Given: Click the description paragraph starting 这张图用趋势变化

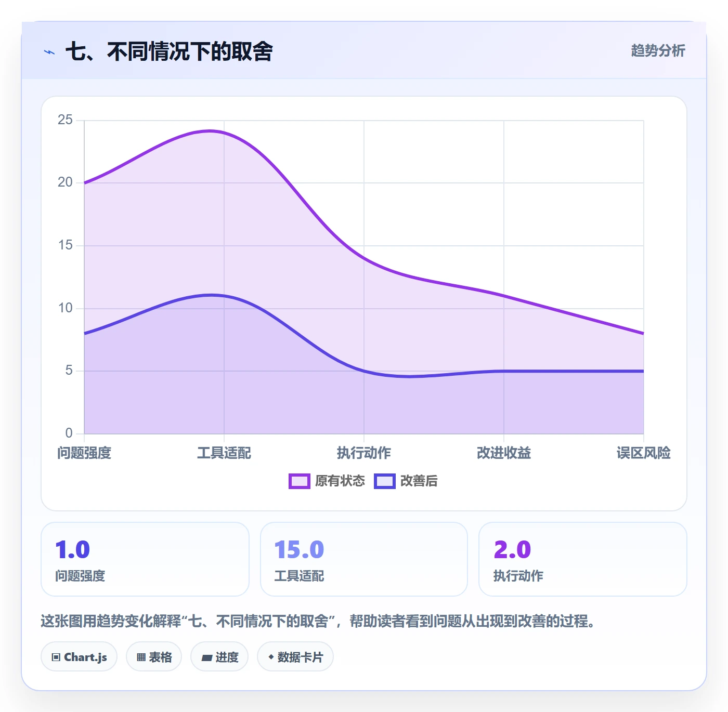Looking at the screenshot, I should (x=318, y=621).
